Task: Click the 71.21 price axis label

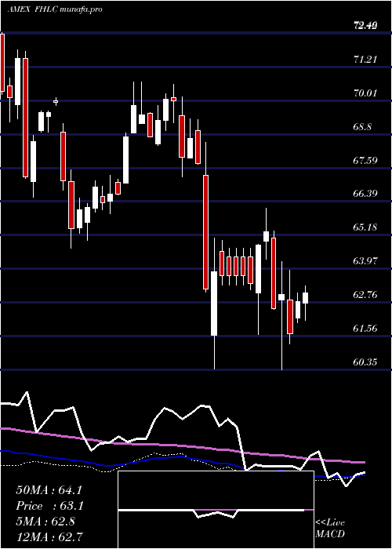Action: tap(365, 59)
